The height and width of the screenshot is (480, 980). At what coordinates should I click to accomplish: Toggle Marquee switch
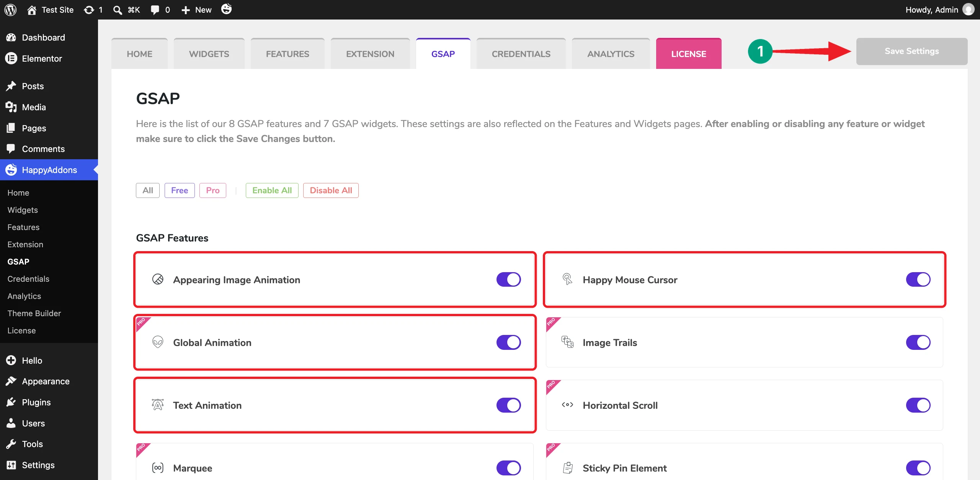(508, 468)
